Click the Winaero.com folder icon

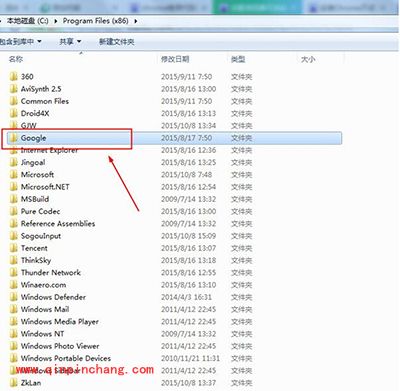tap(14, 285)
